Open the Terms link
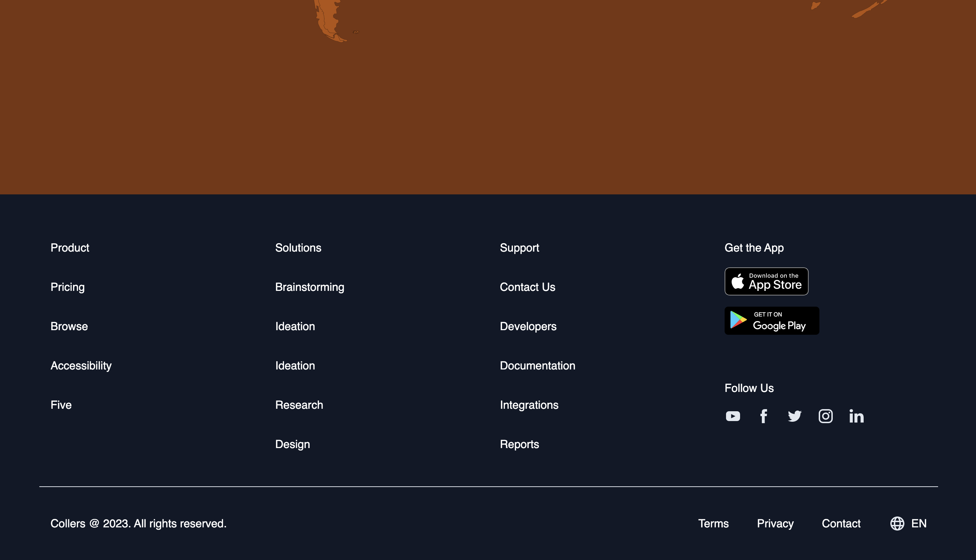This screenshot has width=976, height=560. (713, 524)
